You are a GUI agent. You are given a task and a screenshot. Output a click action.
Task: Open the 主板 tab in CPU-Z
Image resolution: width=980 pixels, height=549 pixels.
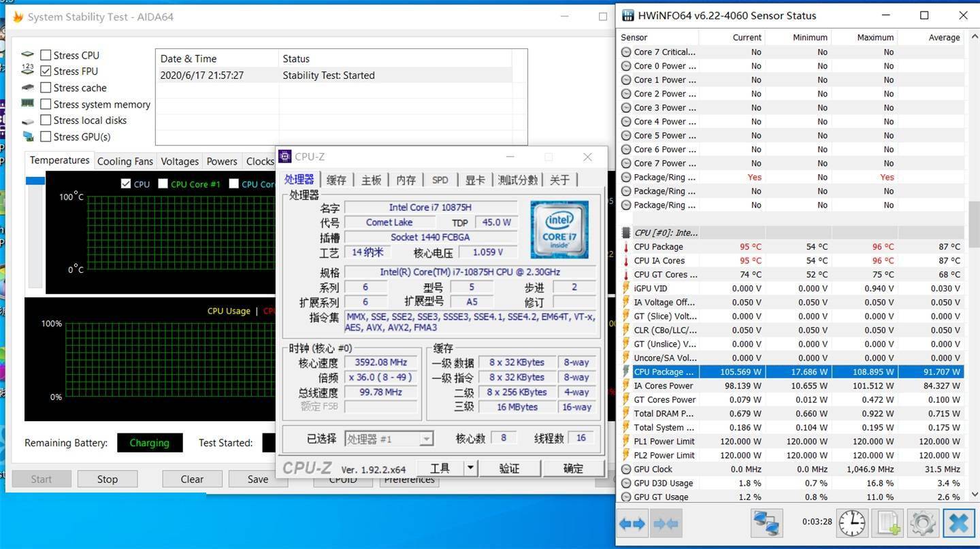pyautogui.click(x=372, y=180)
